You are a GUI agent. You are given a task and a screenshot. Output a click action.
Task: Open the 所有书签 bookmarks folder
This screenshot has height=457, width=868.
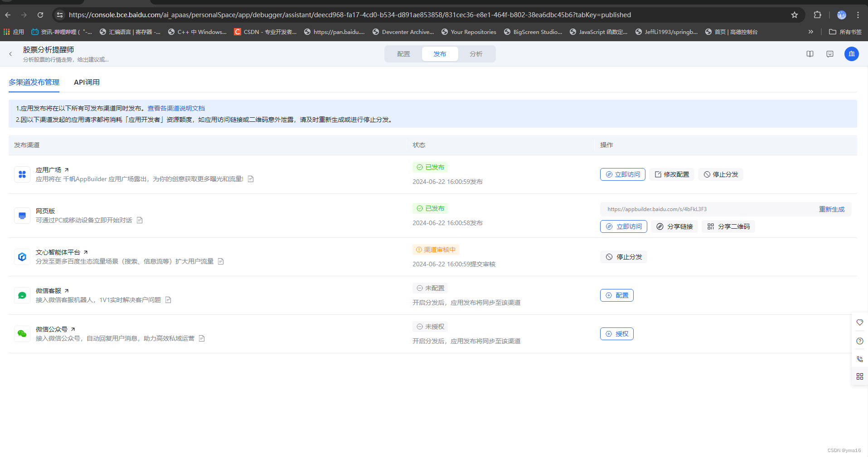tap(845, 32)
